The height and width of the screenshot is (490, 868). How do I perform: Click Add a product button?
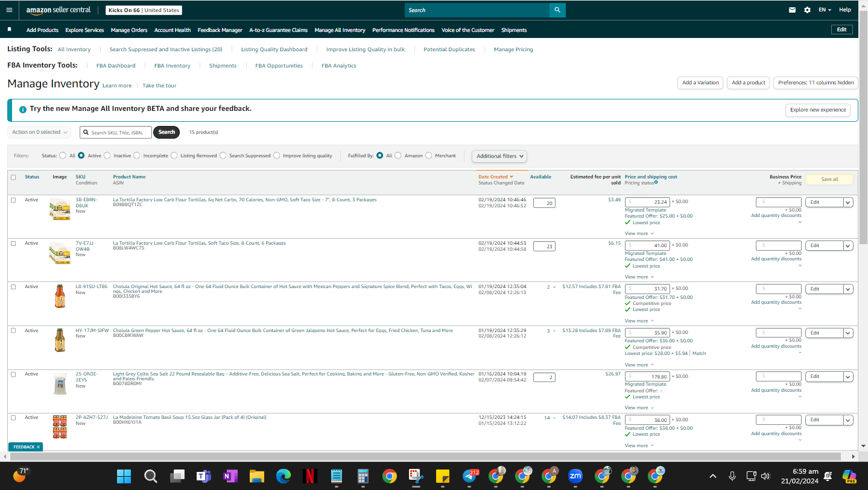tap(748, 83)
